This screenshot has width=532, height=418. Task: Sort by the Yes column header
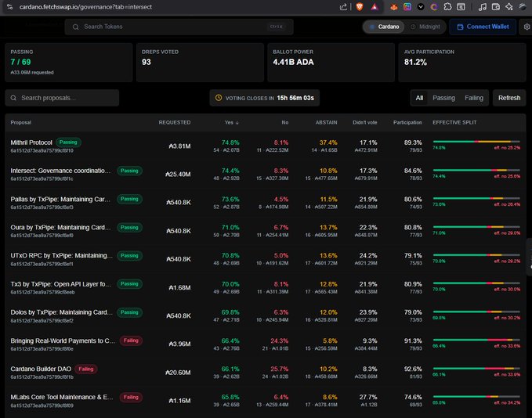click(x=231, y=122)
